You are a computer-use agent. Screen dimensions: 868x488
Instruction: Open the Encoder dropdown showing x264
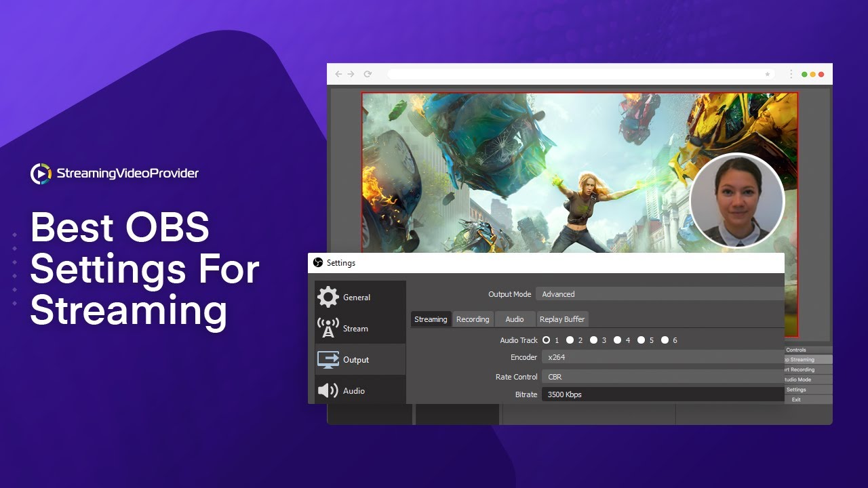click(663, 357)
